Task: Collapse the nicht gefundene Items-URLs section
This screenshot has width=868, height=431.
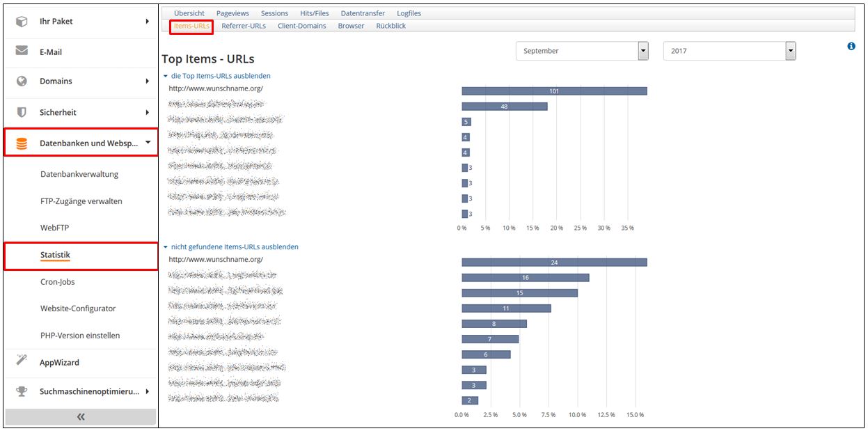Action: (234, 246)
